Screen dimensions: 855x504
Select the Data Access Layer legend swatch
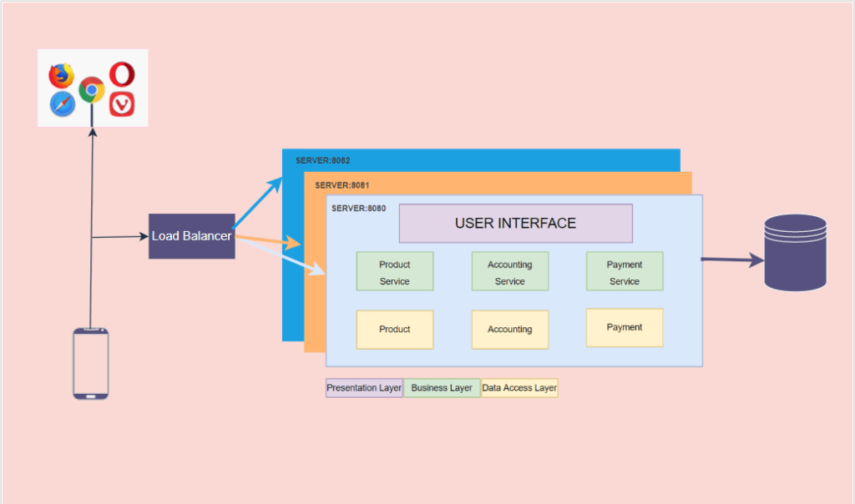point(519,388)
